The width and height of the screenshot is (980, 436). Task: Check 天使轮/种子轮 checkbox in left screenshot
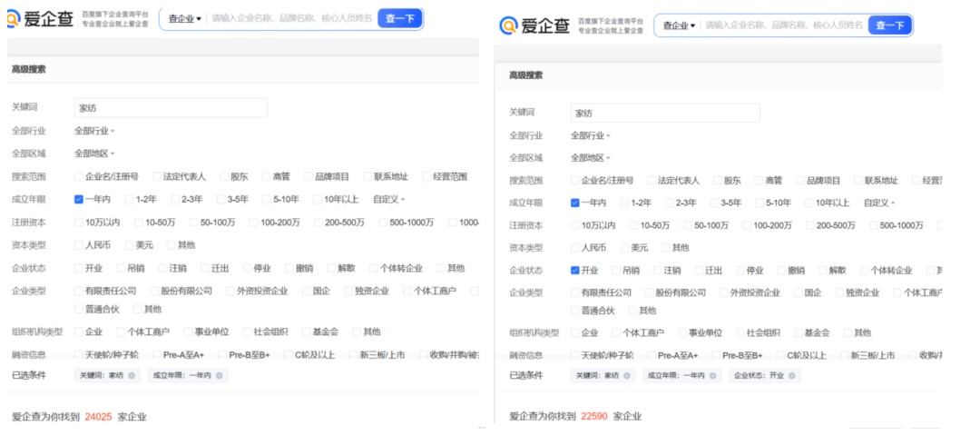[x=78, y=354]
